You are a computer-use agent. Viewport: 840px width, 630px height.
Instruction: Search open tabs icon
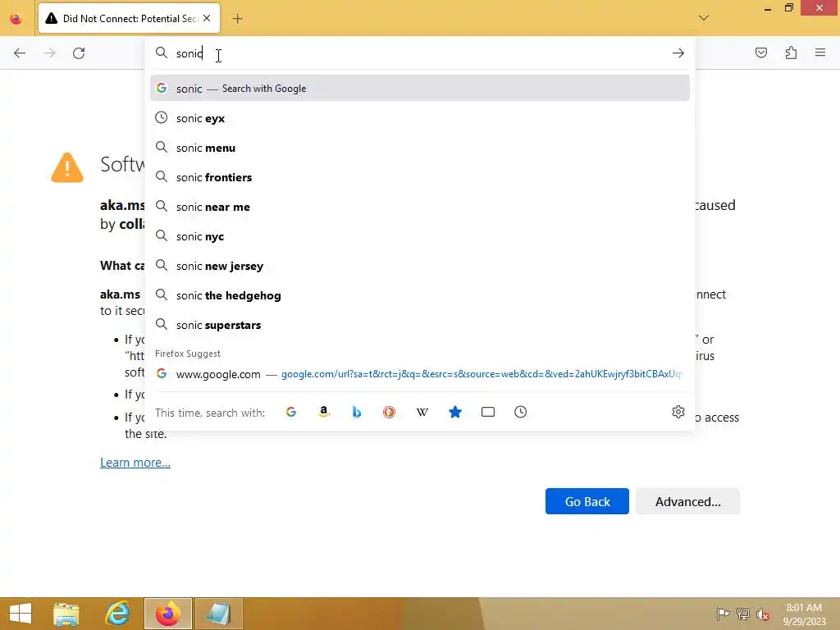[488, 412]
